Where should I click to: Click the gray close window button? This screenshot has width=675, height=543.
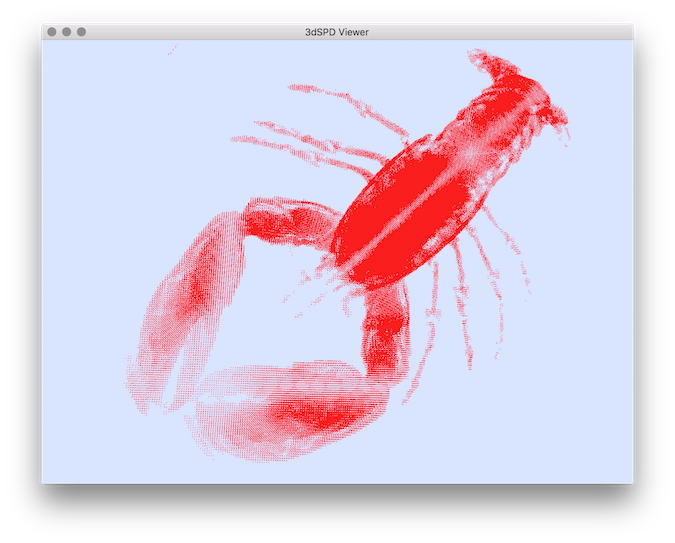[52, 32]
